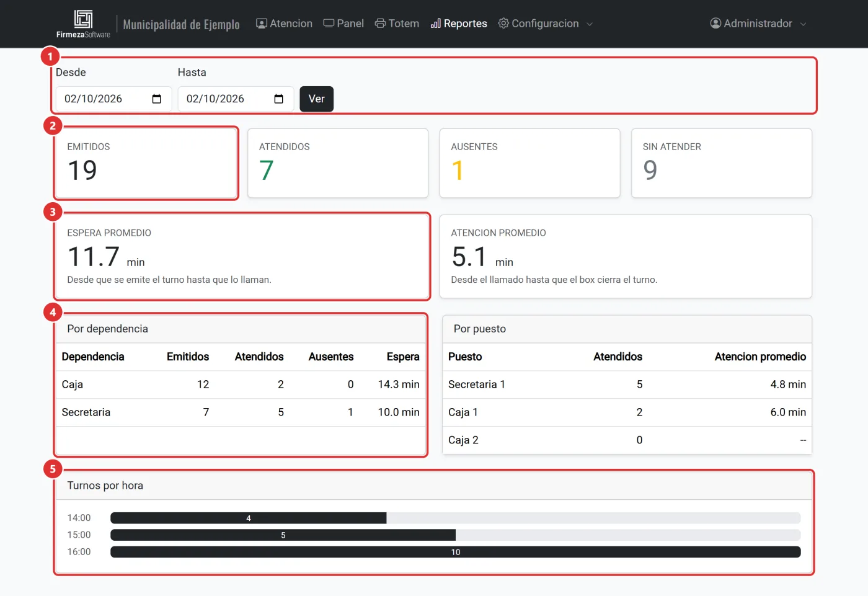
Task: Expand the Configuracion dropdown chevron
Action: [590, 24]
